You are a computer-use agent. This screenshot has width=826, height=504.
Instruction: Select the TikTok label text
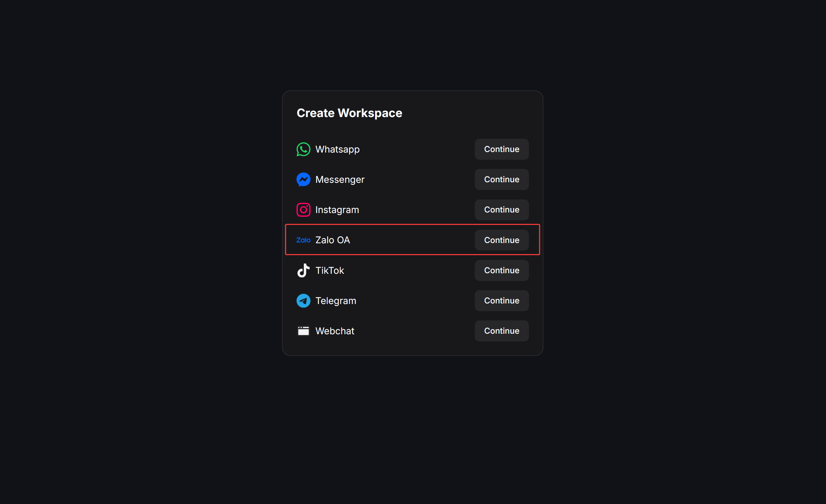(x=330, y=271)
